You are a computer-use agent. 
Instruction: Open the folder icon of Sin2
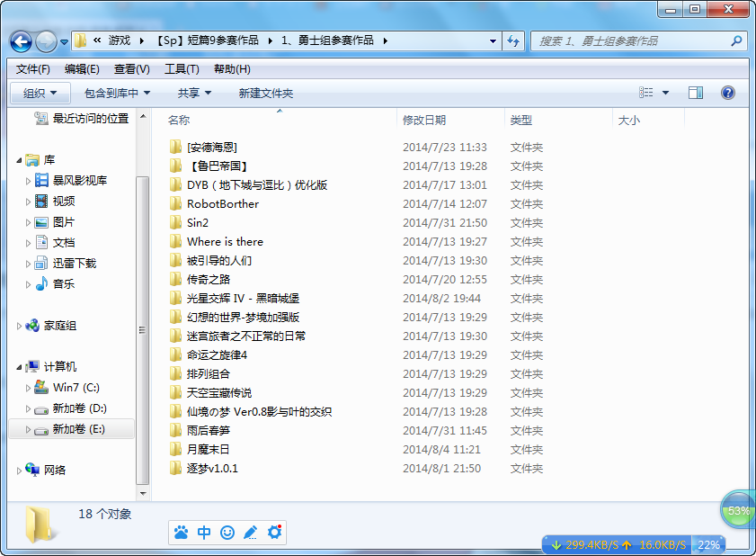point(175,222)
